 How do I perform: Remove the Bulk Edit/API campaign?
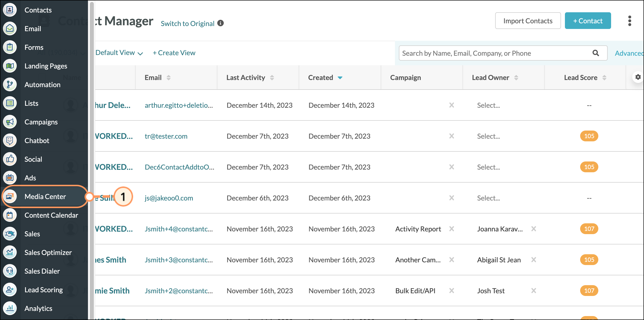[x=451, y=291]
